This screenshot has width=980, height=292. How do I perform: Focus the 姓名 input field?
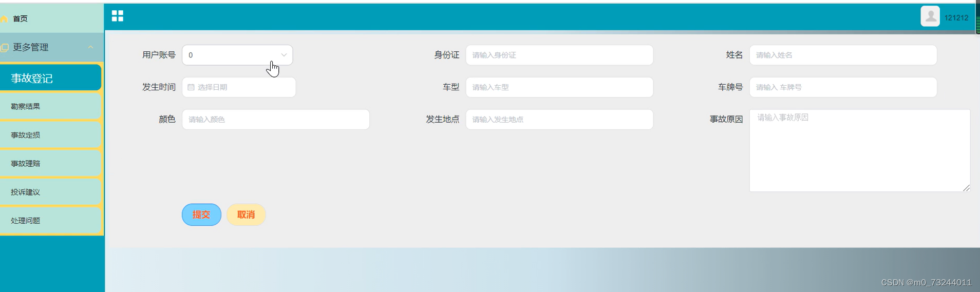(x=843, y=55)
